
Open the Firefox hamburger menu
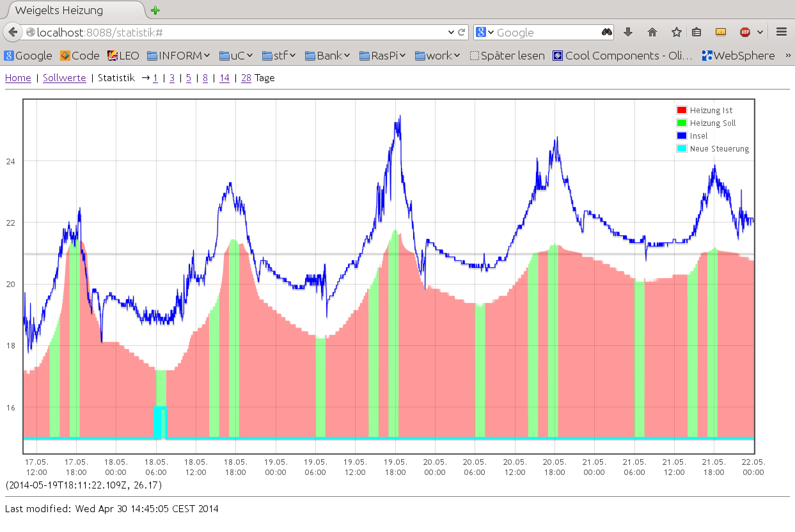pos(781,32)
